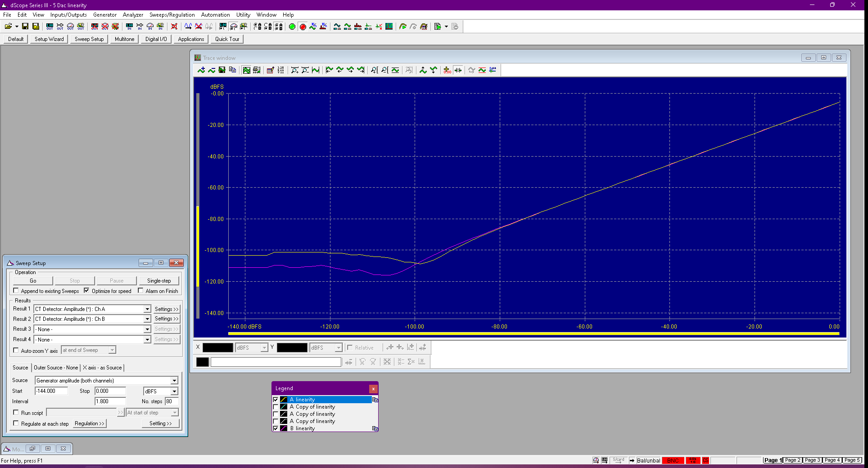
Task: Open the Sweeps/Regulation menu
Action: pyautogui.click(x=172, y=15)
